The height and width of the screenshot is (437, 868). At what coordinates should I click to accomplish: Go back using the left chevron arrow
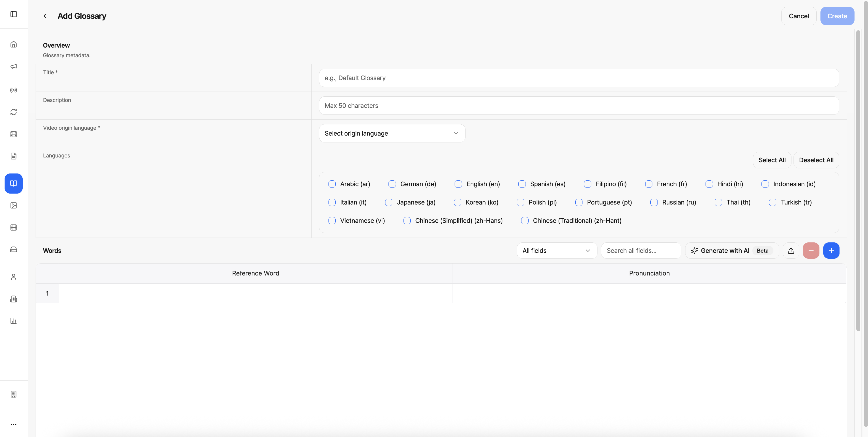[x=45, y=16]
